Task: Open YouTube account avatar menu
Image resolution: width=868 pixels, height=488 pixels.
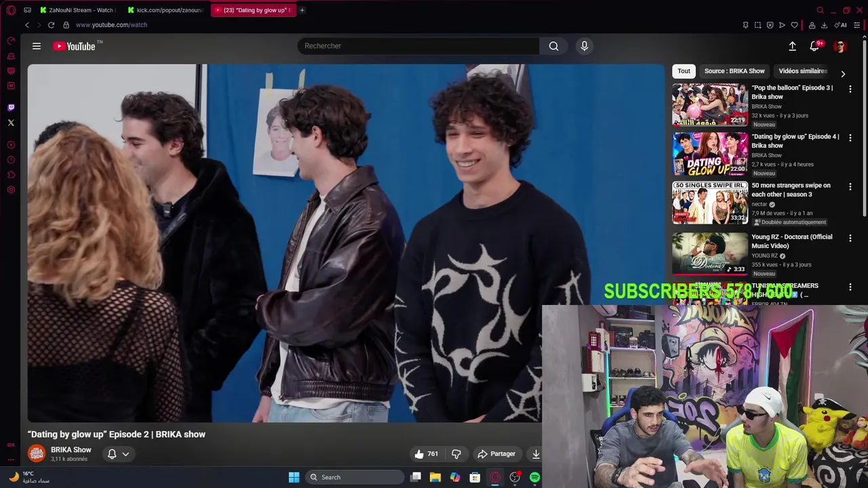Action: pos(840,46)
